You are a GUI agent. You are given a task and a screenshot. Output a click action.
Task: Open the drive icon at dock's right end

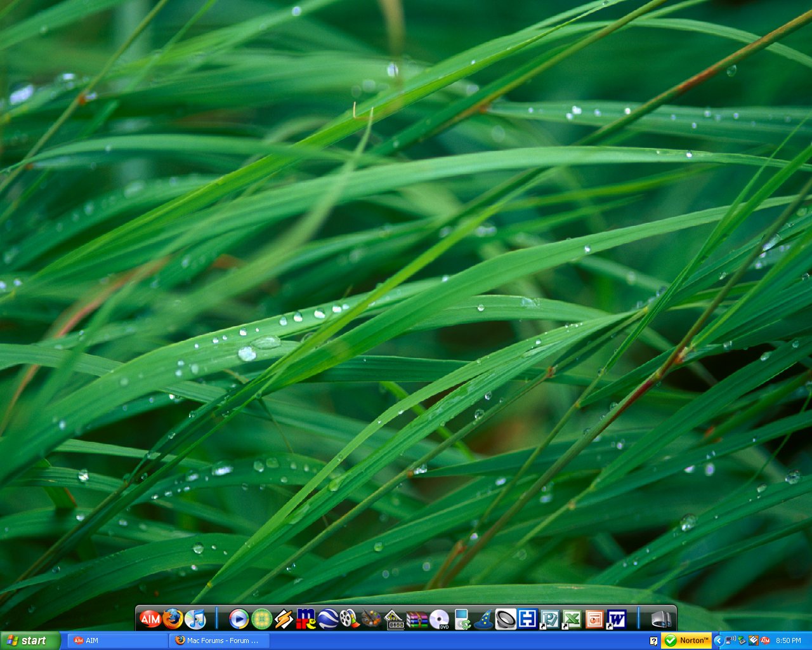coord(660,619)
